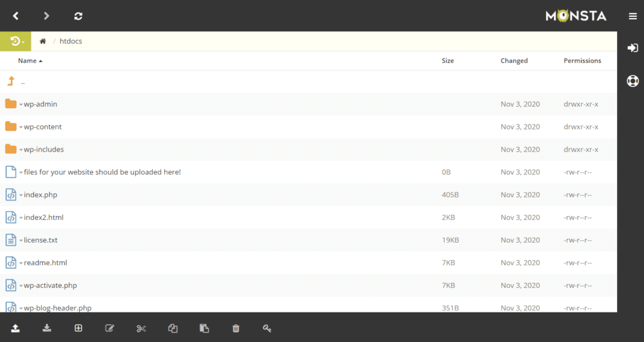Refresh the file listing

[78, 16]
